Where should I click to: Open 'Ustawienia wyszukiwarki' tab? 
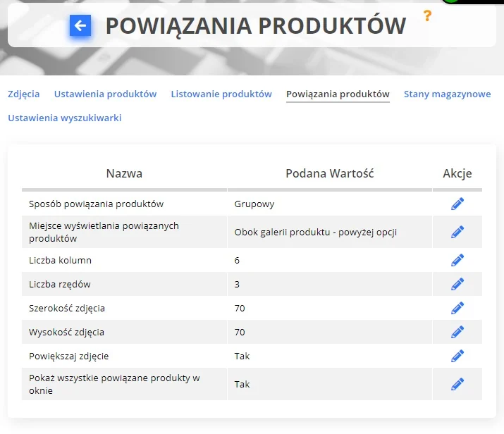(x=65, y=118)
